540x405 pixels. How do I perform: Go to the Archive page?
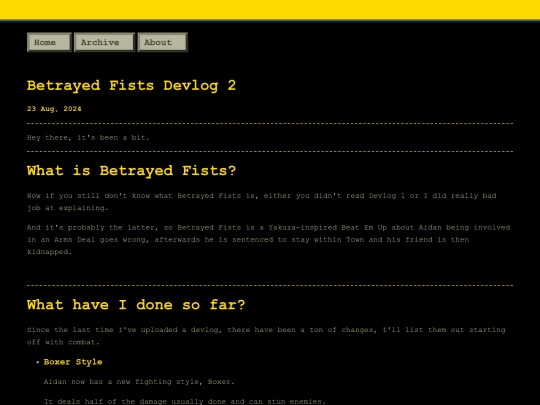click(x=104, y=42)
